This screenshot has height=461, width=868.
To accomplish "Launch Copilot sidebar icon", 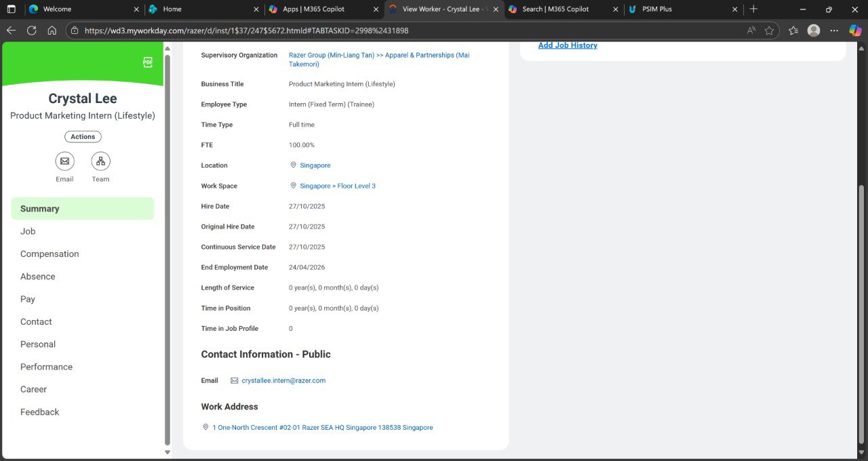I will (x=855, y=31).
